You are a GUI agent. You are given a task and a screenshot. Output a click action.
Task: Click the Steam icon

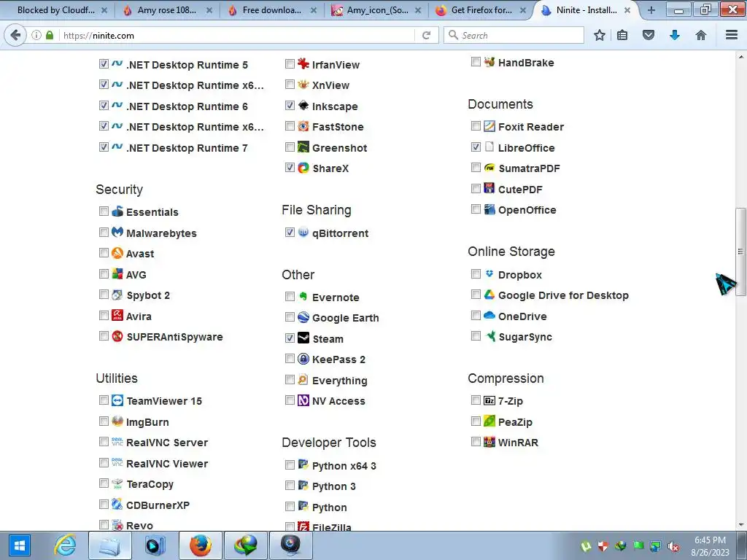[x=303, y=338]
